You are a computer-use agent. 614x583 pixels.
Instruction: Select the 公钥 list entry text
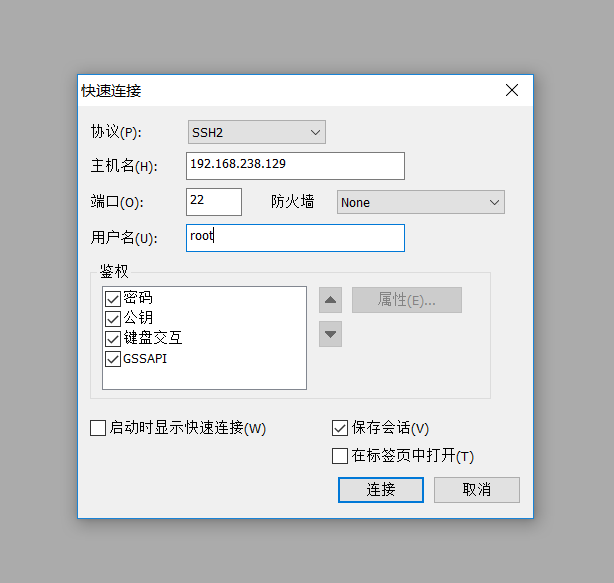pos(138,318)
